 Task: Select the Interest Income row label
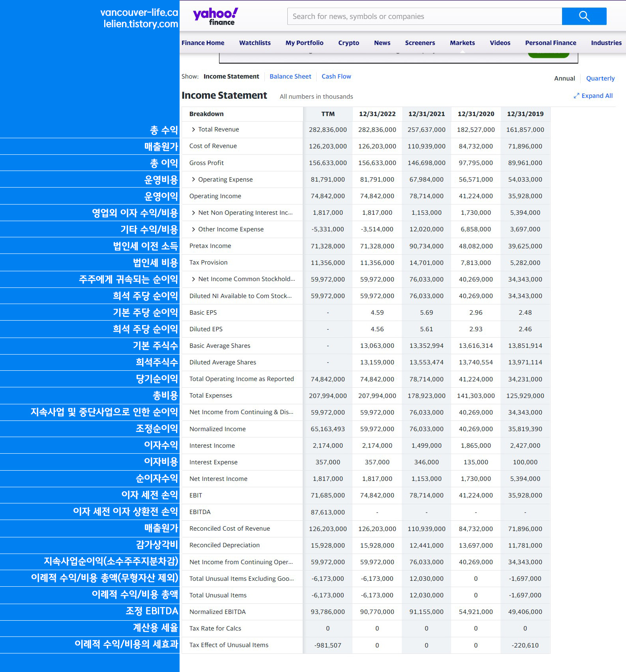(x=212, y=446)
